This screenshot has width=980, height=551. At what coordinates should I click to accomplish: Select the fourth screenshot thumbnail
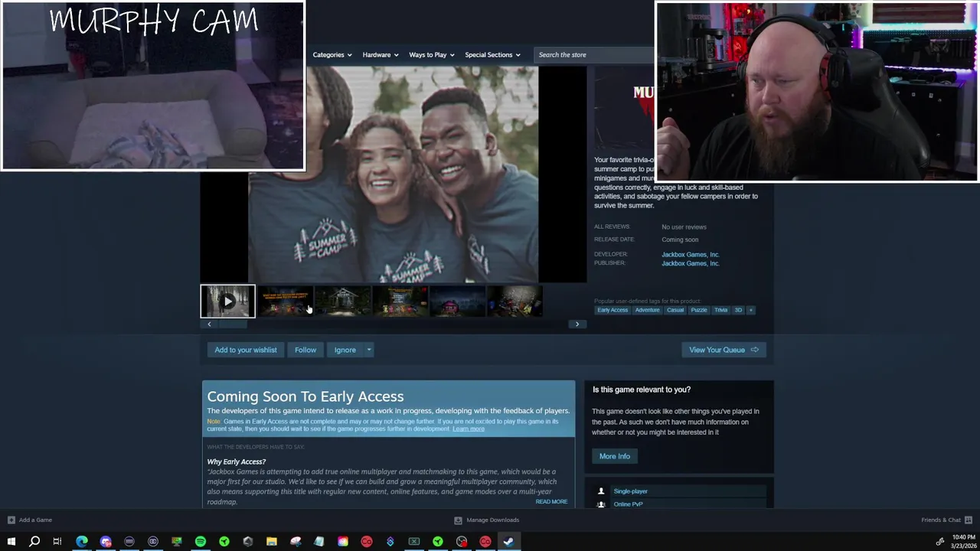tap(400, 301)
